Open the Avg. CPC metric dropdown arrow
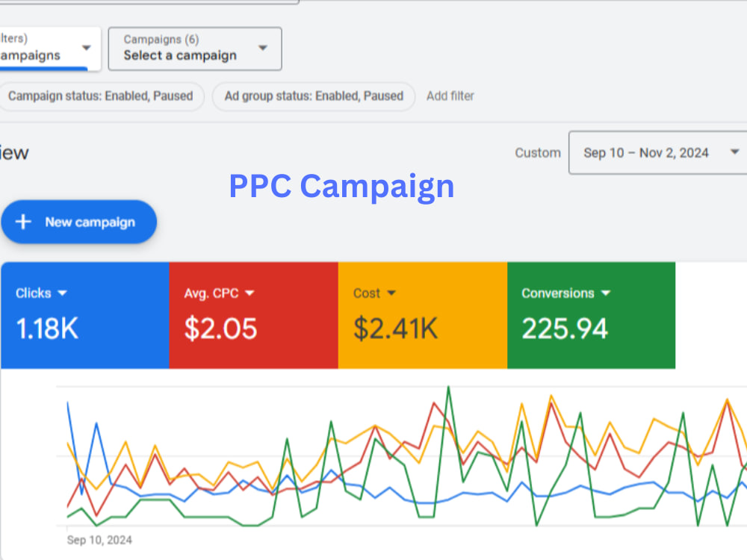747x560 pixels. coord(249,293)
